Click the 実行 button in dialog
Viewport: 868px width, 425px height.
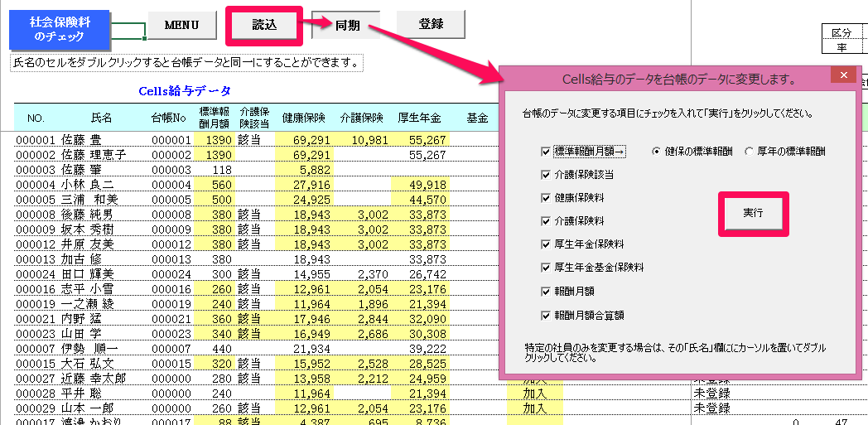coord(753,214)
